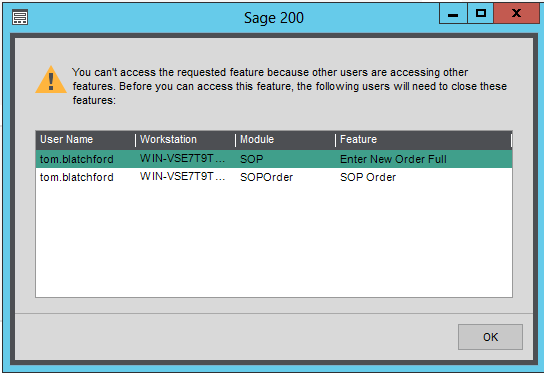544x373 pixels.
Task: Sort list by User Name column header
Action: pyautogui.click(x=85, y=139)
